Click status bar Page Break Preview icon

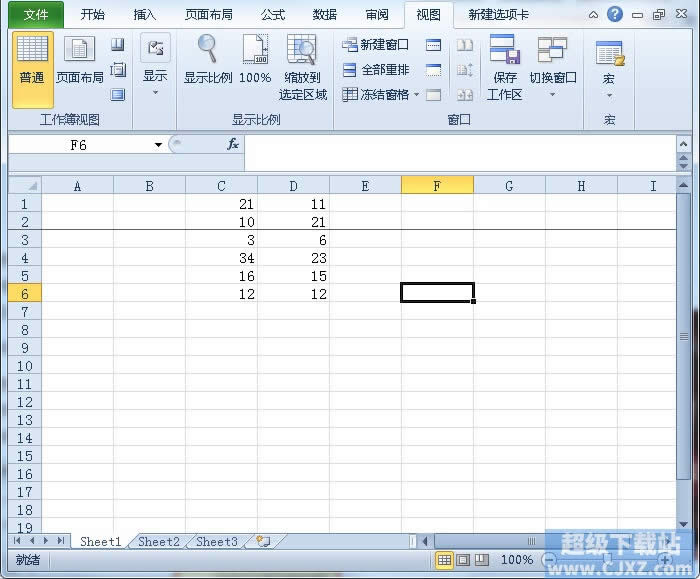click(x=482, y=560)
